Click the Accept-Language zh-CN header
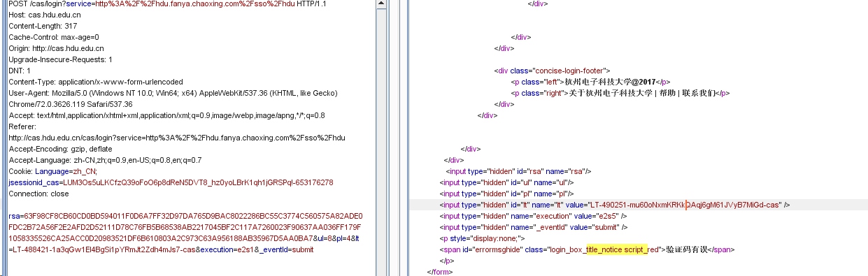The height and width of the screenshot is (276, 868). coord(105,160)
